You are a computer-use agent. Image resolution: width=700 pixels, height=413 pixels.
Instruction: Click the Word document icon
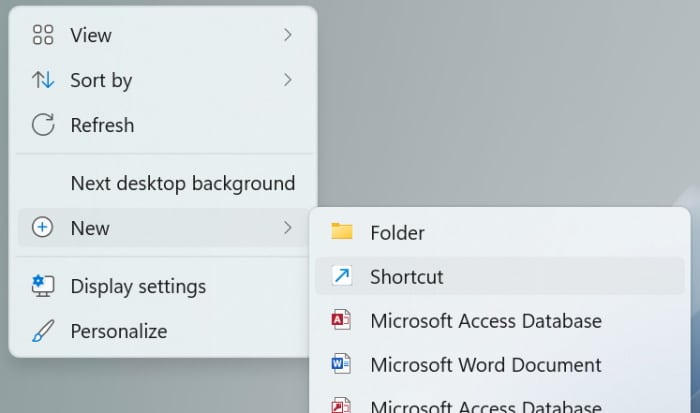tap(341, 364)
